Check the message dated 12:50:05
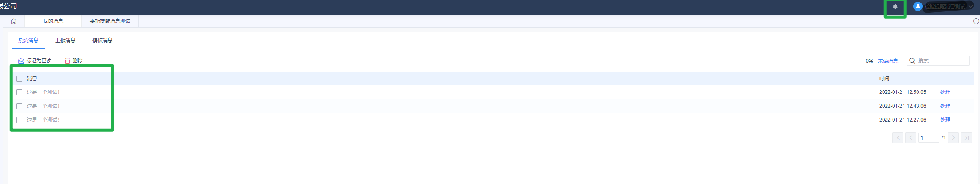 [19, 92]
